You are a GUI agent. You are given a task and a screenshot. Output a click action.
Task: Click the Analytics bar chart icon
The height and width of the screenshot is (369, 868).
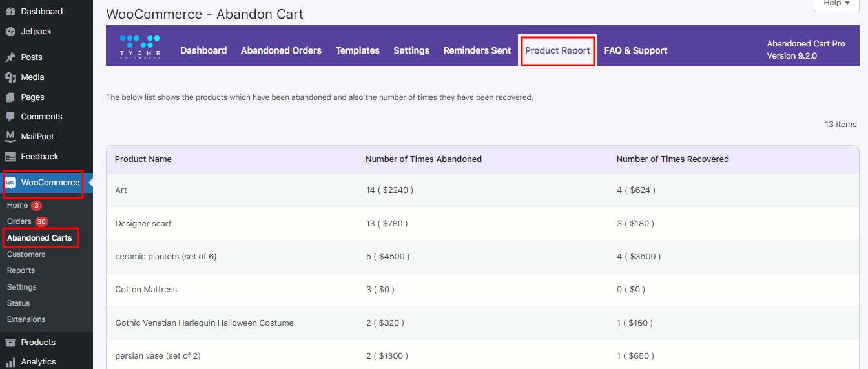pyautogui.click(x=10, y=362)
